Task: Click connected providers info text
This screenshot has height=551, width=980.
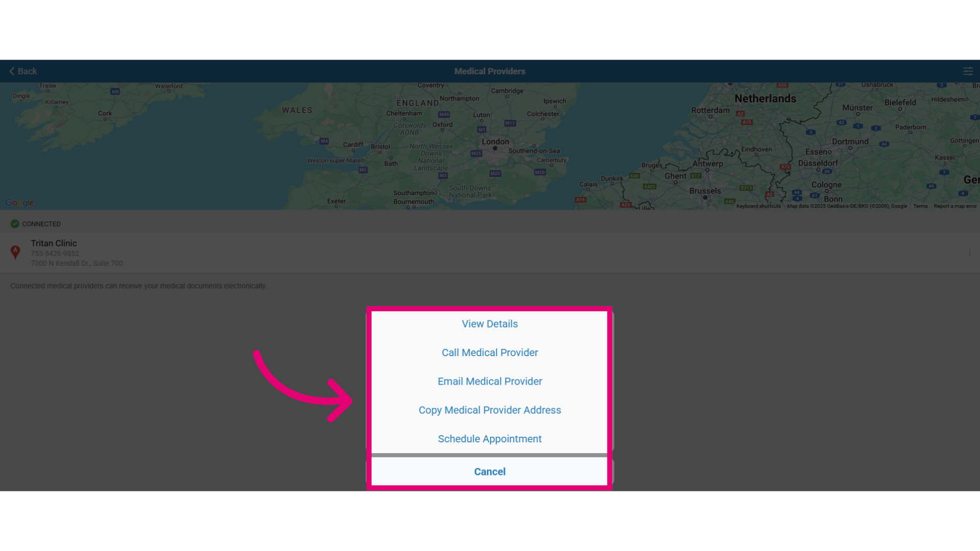Action: (x=138, y=286)
